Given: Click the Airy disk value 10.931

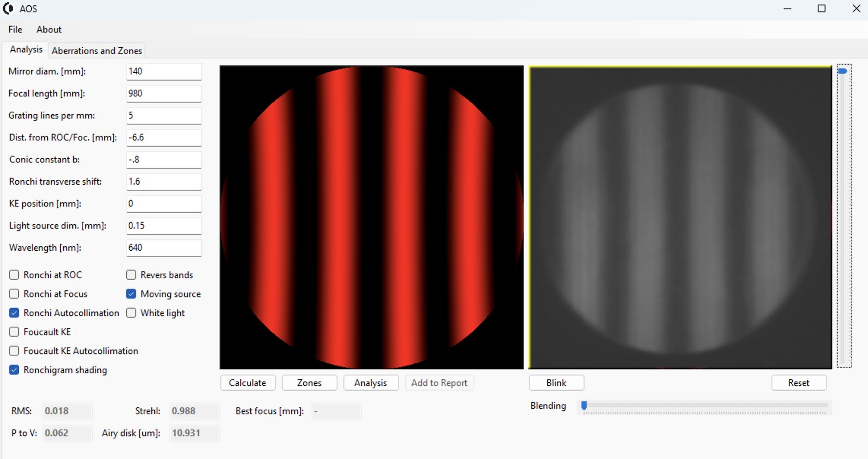Looking at the screenshot, I should [194, 433].
